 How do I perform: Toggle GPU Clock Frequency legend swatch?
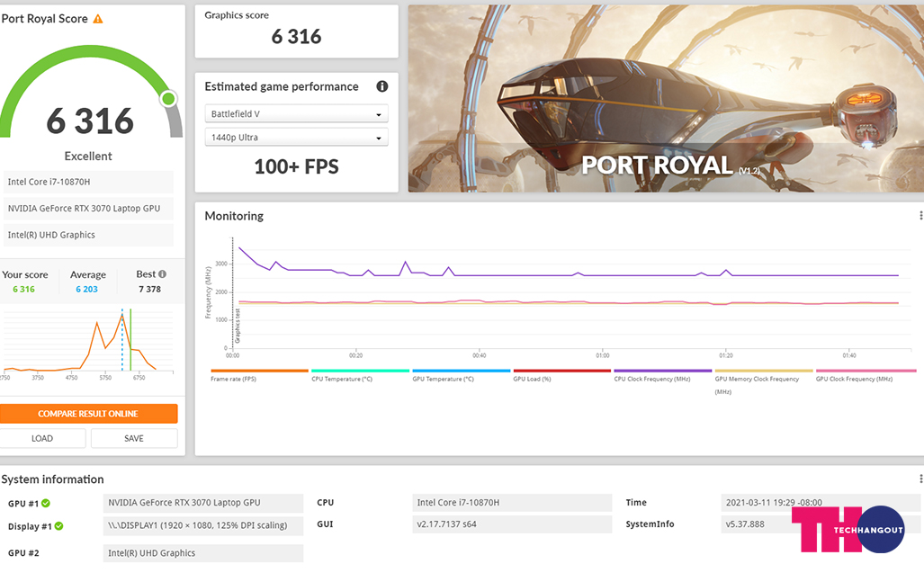(x=866, y=371)
